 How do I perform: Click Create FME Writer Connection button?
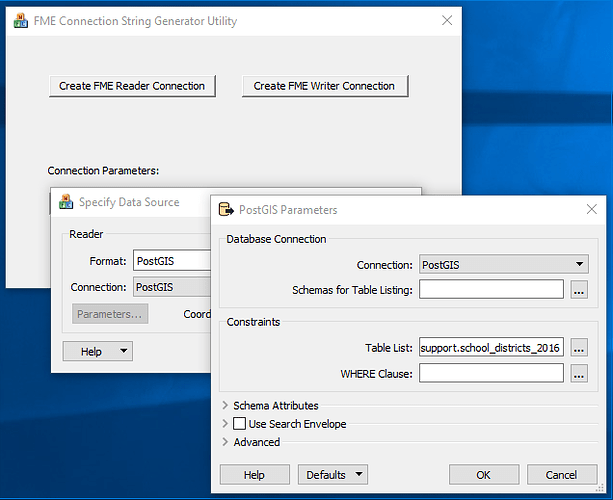[x=325, y=86]
